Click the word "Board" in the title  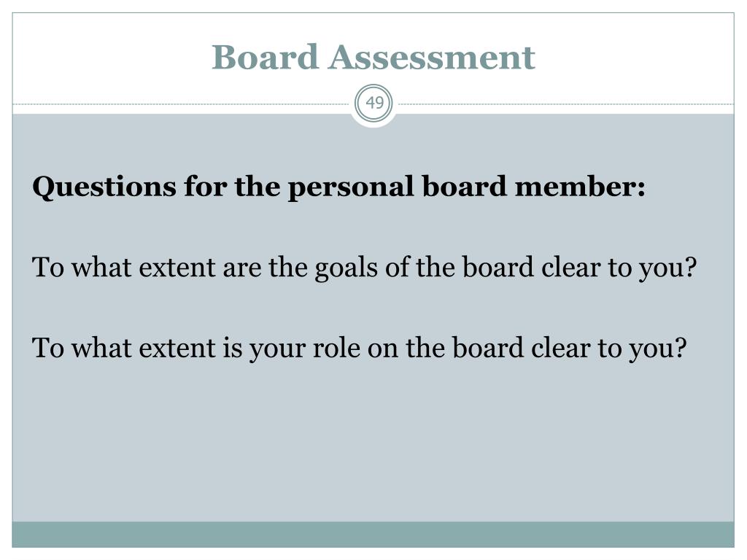(265, 57)
